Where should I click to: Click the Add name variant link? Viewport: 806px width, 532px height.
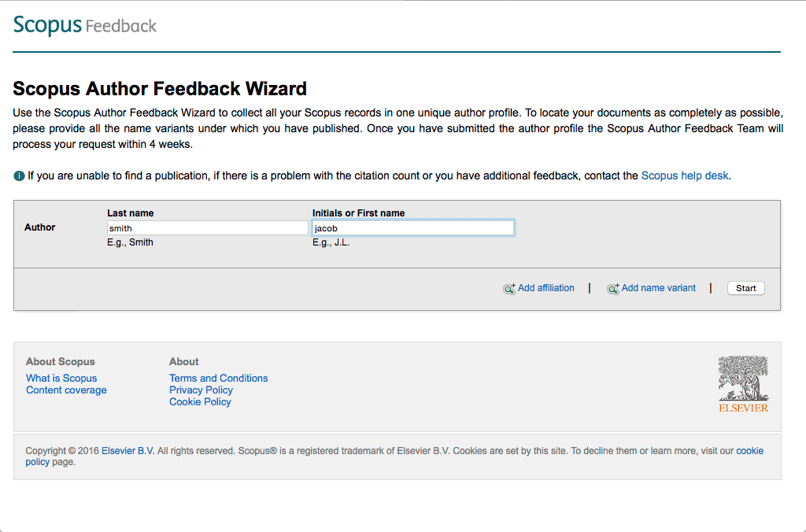coord(658,288)
